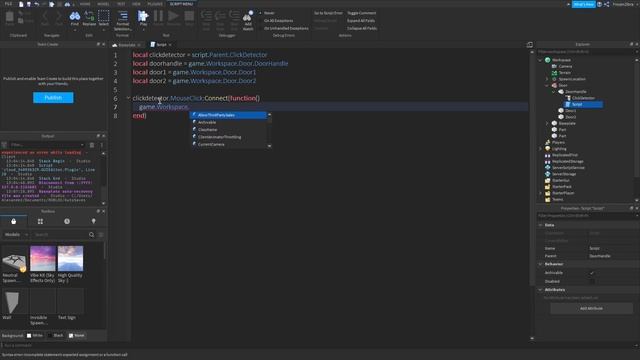Choose AllowThirdPartySales autocomplete suggestion
This screenshot has width=640, height=360.
(228, 115)
